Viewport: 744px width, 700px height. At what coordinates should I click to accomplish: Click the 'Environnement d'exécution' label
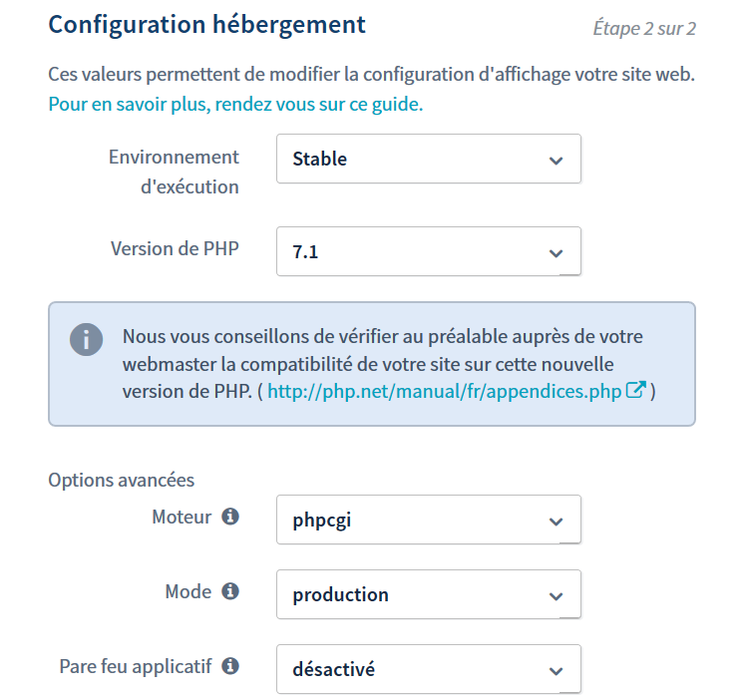coord(175,172)
